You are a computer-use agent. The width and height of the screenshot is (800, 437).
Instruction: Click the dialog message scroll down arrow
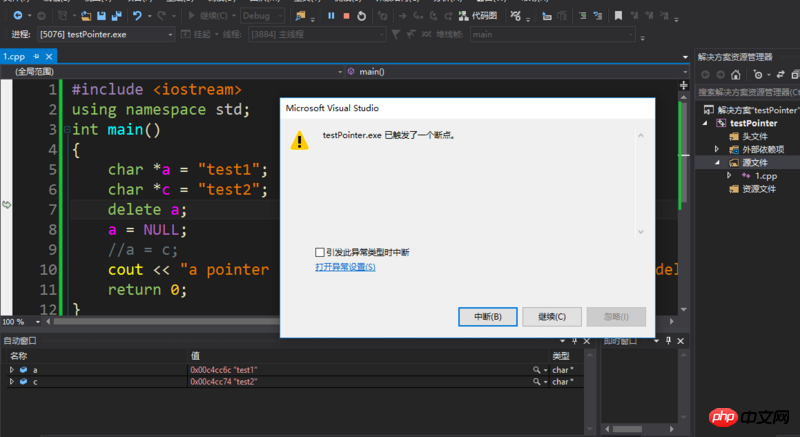pos(641,232)
